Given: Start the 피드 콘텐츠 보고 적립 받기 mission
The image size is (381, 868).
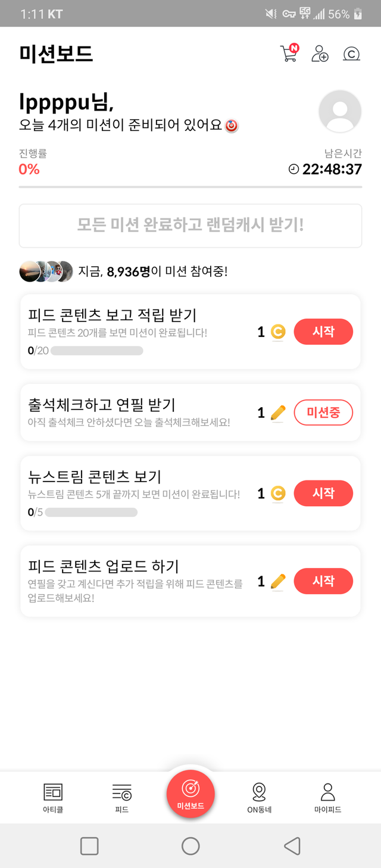Looking at the screenshot, I should 323,332.
